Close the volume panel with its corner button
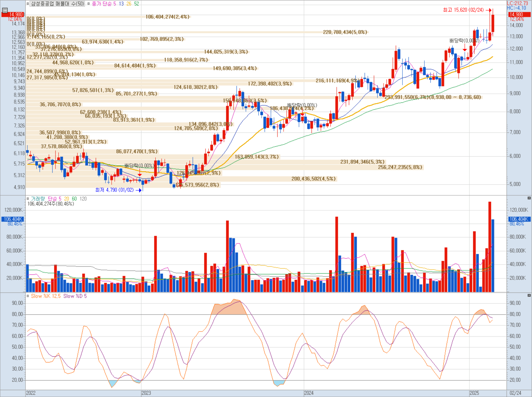 (529, 198)
